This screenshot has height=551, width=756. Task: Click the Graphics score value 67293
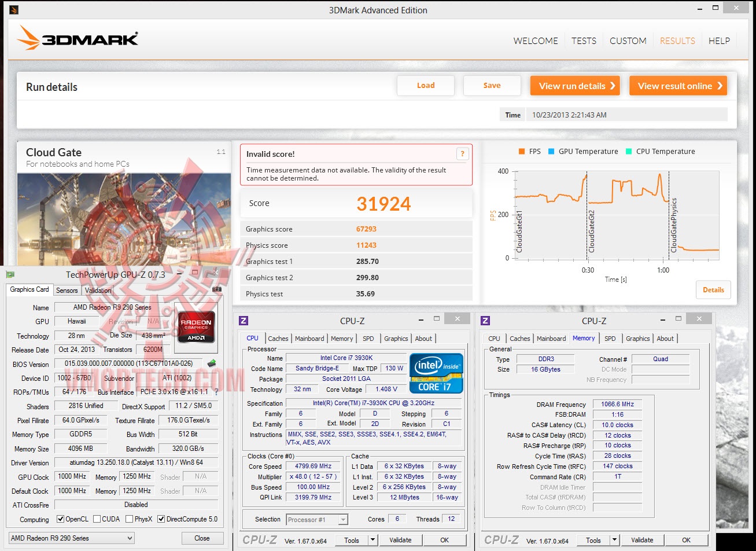(366, 229)
